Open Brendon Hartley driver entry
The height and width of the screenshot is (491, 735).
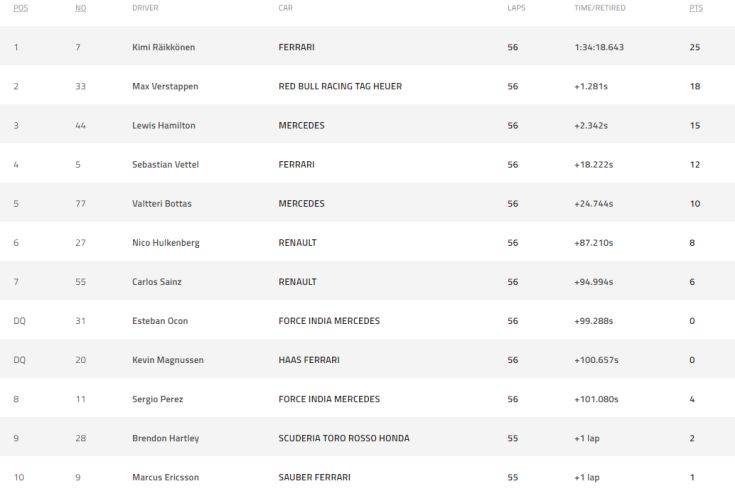coord(165,438)
